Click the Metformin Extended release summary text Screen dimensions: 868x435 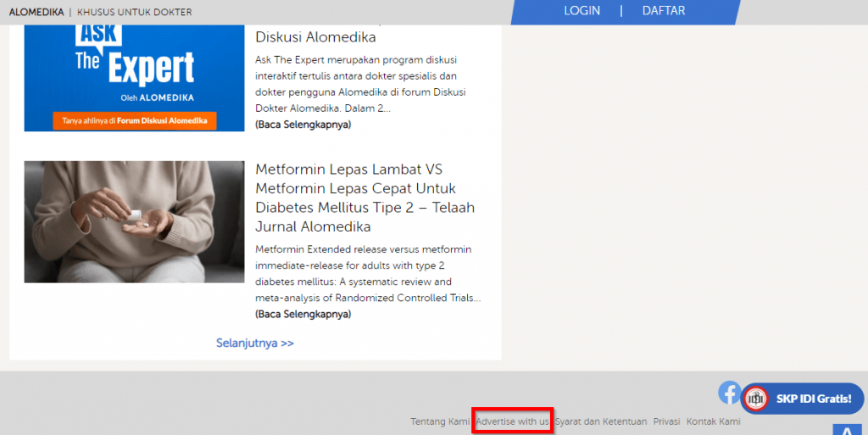tap(368, 273)
